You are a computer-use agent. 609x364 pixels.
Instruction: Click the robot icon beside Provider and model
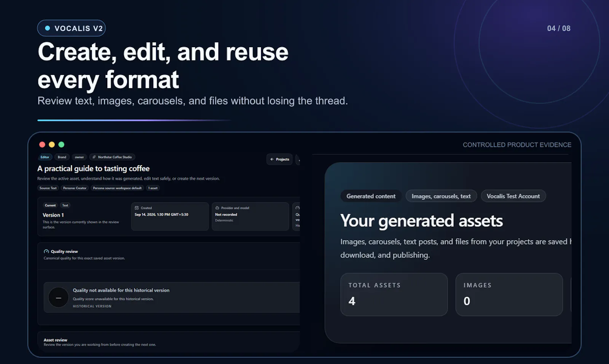pos(217,208)
